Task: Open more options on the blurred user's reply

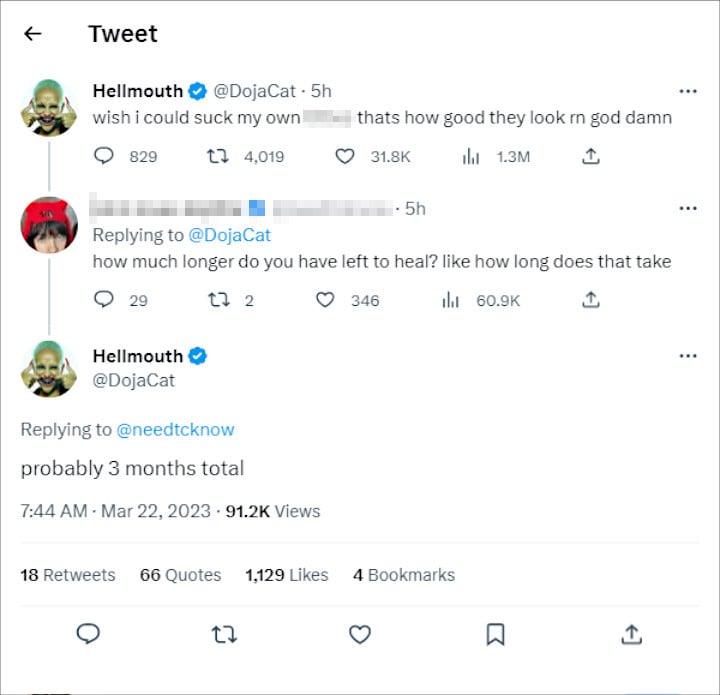Action: pyautogui.click(x=687, y=208)
